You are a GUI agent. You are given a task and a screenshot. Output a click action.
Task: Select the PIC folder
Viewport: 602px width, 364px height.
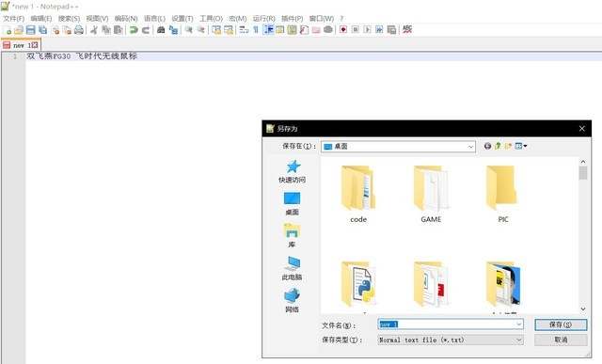[x=503, y=194]
